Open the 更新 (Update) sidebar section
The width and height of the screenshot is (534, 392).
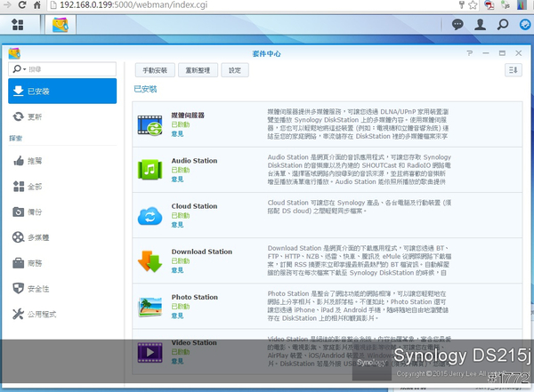coord(34,116)
